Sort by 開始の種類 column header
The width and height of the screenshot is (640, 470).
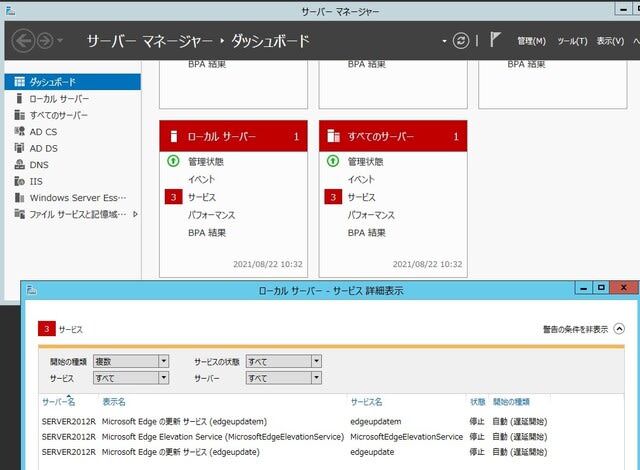[511, 402]
